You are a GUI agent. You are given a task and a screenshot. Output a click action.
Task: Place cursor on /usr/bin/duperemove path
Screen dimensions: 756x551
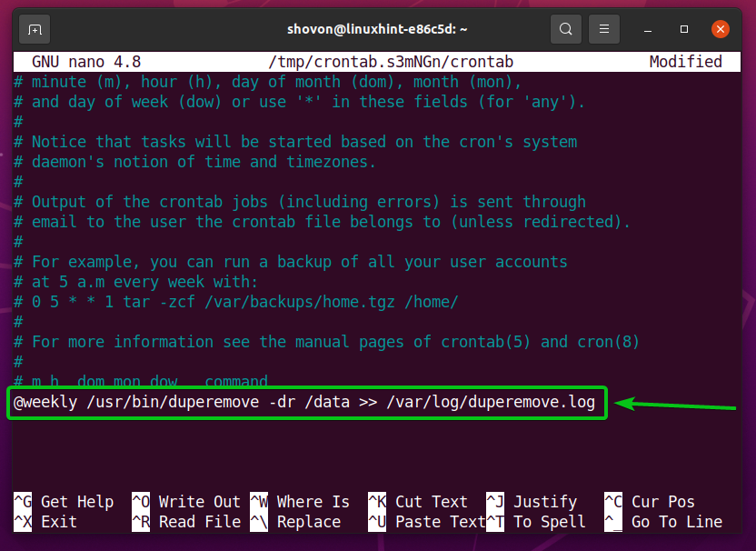point(173,402)
